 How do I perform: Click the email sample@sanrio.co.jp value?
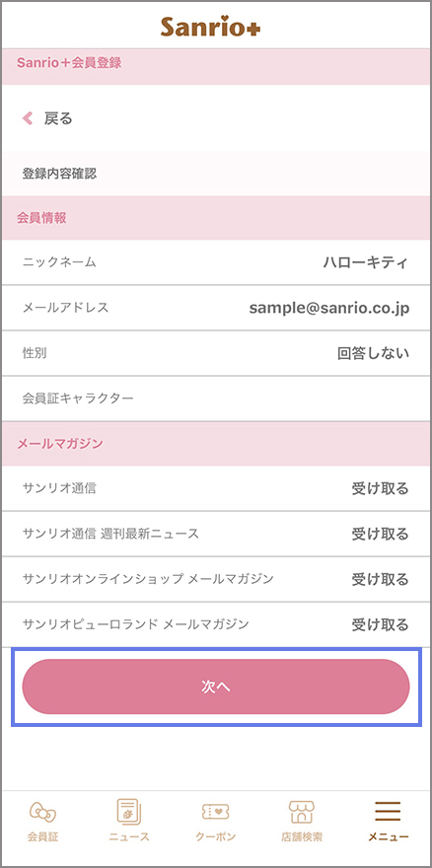(329, 309)
